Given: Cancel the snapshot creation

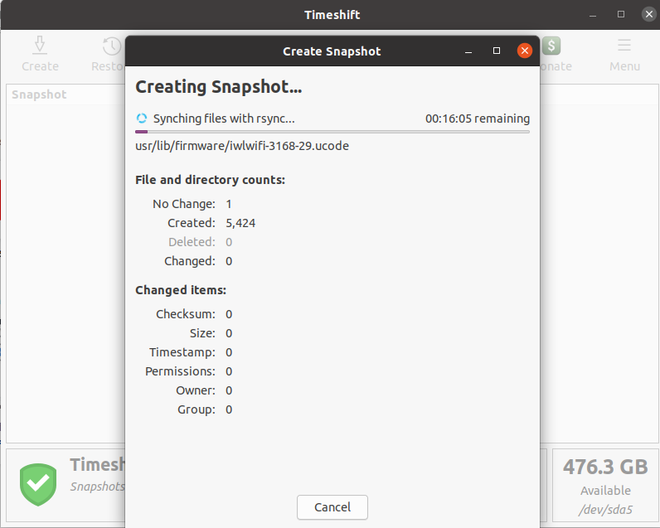Looking at the screenshot, I should (x=332, y=507).
